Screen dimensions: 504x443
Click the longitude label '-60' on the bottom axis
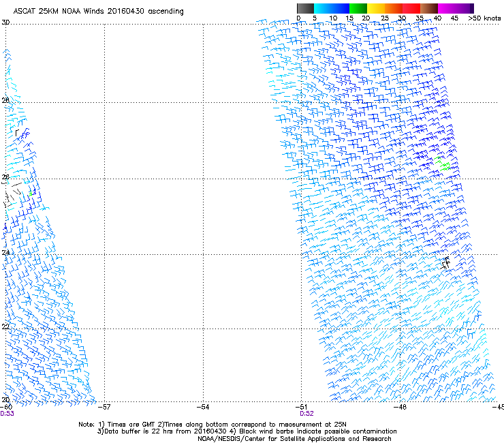(5, 407)
